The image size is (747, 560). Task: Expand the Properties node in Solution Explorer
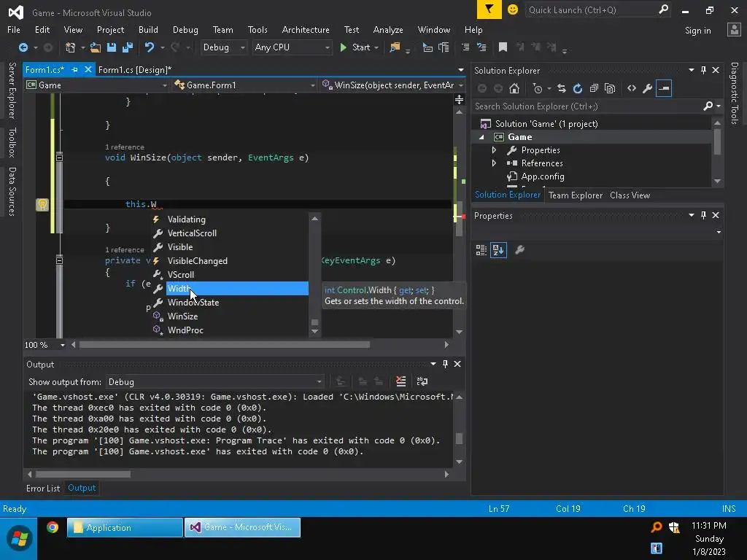(494, 150)
